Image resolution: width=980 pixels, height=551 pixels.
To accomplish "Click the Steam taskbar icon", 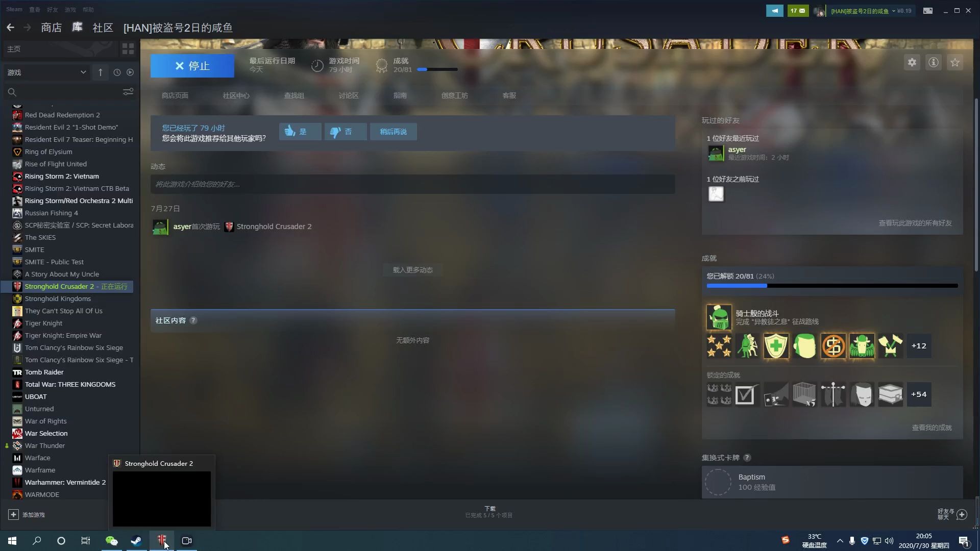I will point(136,541).
